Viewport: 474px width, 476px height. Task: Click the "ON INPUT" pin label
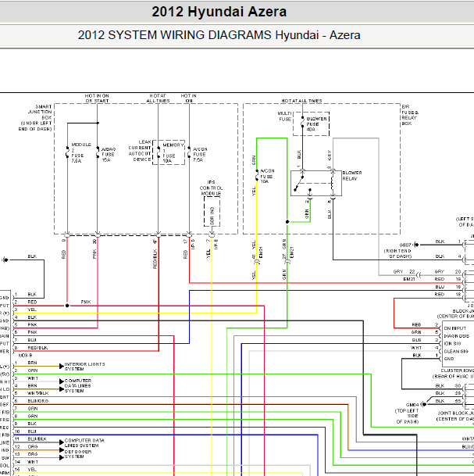point(455,328)
